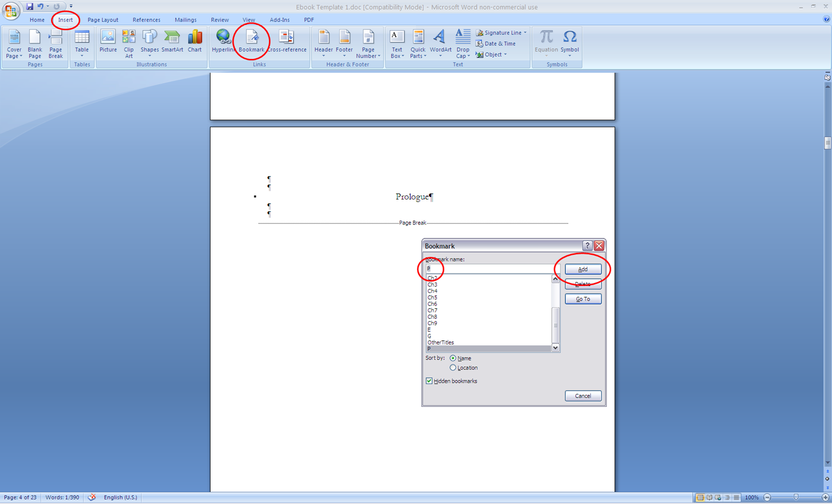Sort bookmarks by Location
832x504 pixels.
453,367
